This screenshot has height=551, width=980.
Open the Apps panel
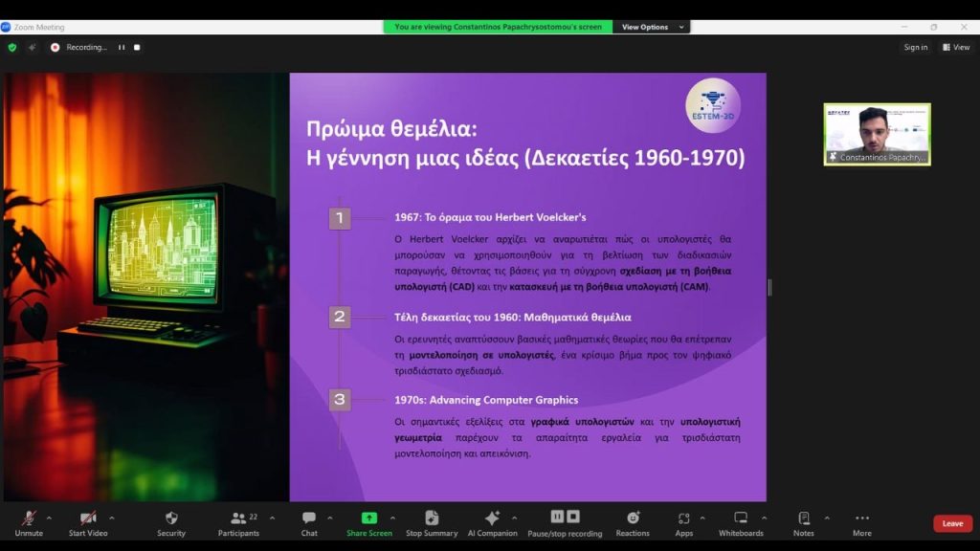click(x=683, y=523)
